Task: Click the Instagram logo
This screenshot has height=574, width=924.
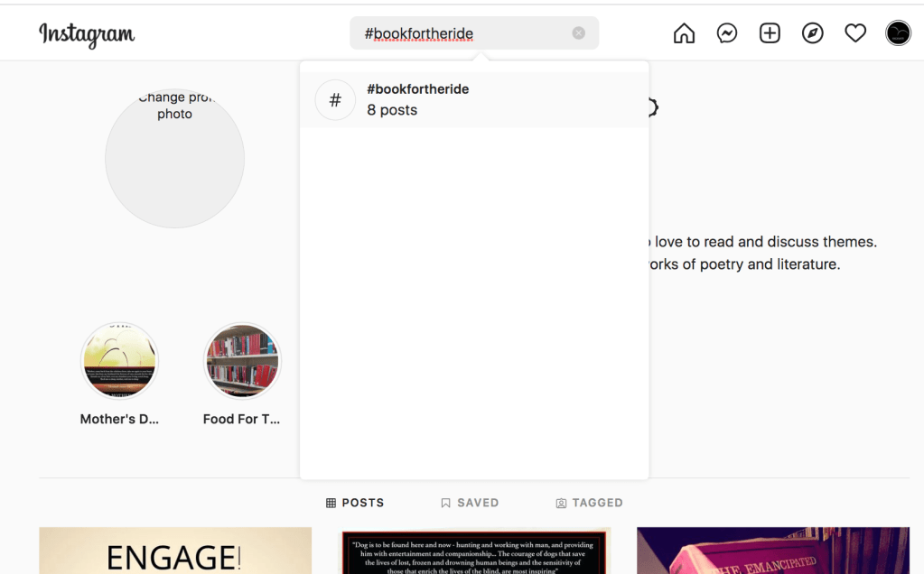Action: click(87, 34)
